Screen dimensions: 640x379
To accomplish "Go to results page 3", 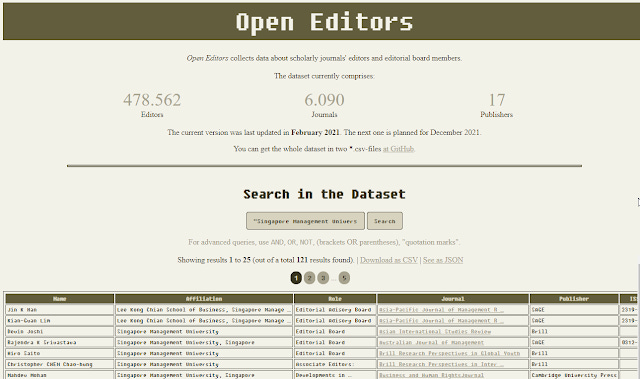I will point(323,278).
